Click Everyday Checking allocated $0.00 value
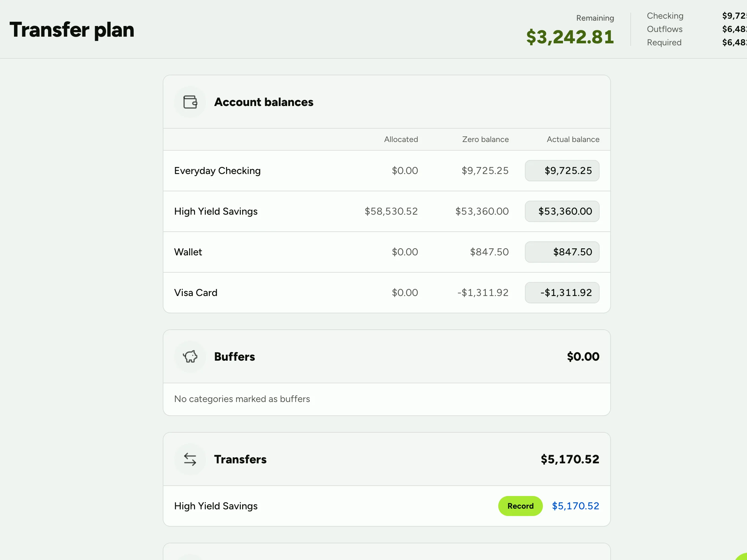The image size is (747, 560). [405, 170]
